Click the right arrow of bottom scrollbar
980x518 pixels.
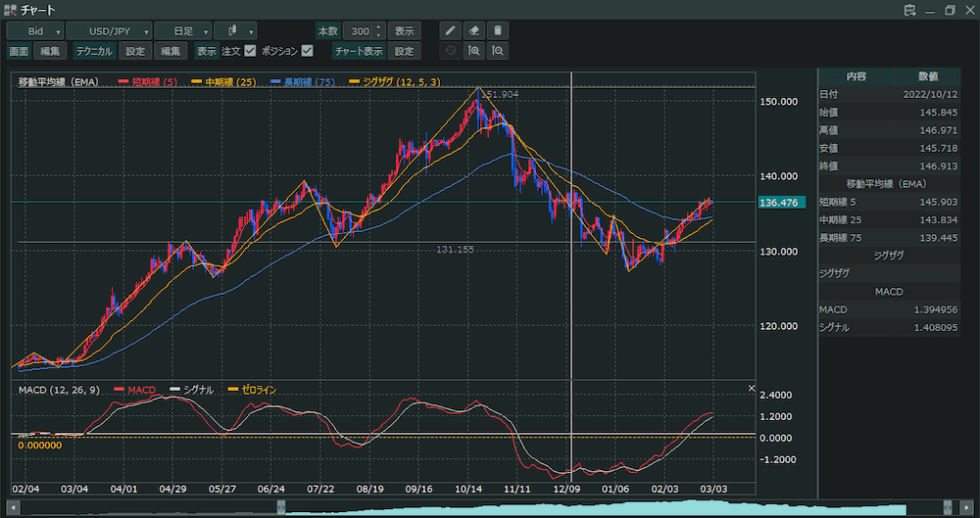pyautogui.click(x=965, y=507)
